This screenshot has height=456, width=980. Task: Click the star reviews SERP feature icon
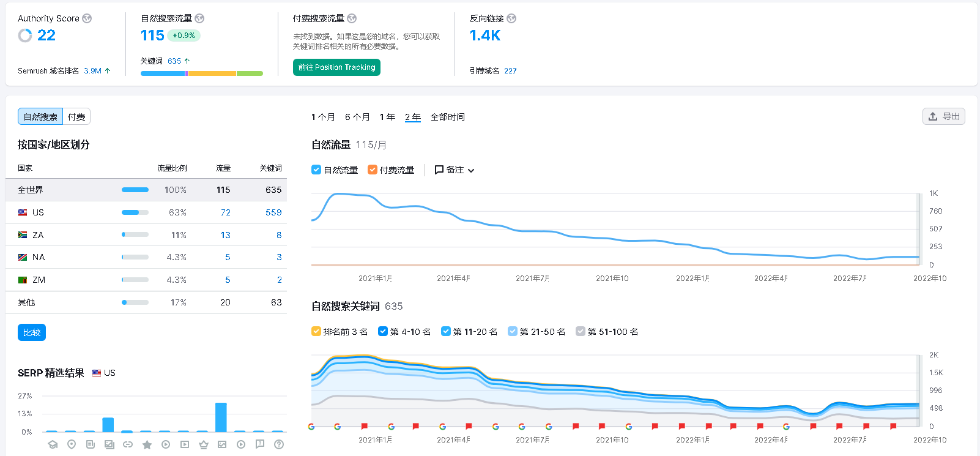[147, 444]
